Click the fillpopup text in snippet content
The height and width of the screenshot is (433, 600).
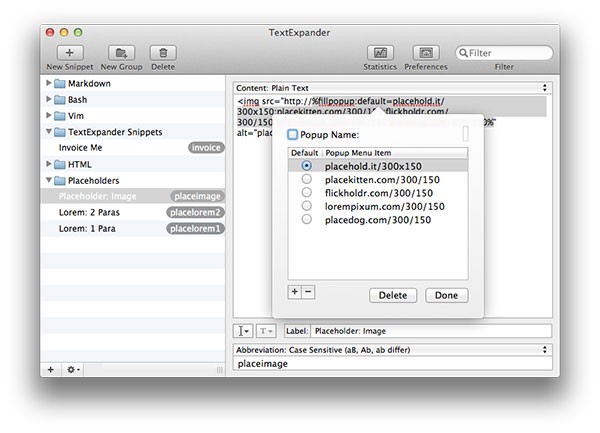tap(337, 101)
